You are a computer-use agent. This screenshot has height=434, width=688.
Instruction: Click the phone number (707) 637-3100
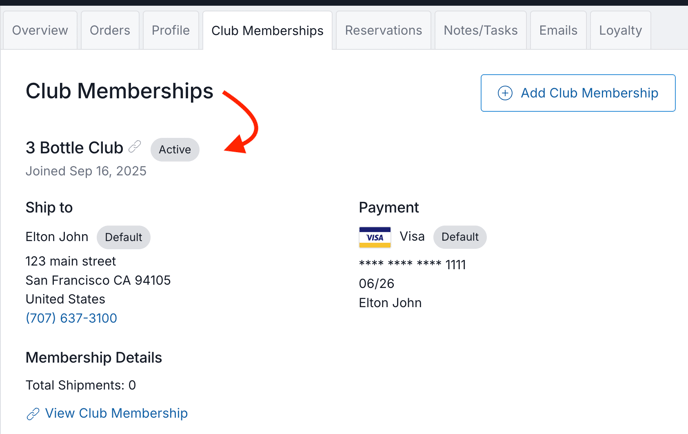[x=71, y=318]
